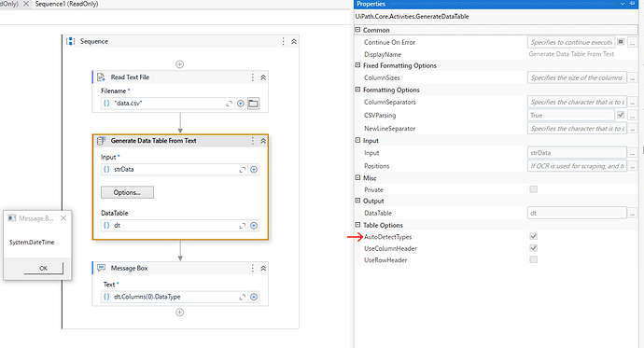The height and width of the screenshot is (348, 644).
Task: Collapse Fixed Formatting Options section
Action: pyautogui.click(x=357, y=65)
